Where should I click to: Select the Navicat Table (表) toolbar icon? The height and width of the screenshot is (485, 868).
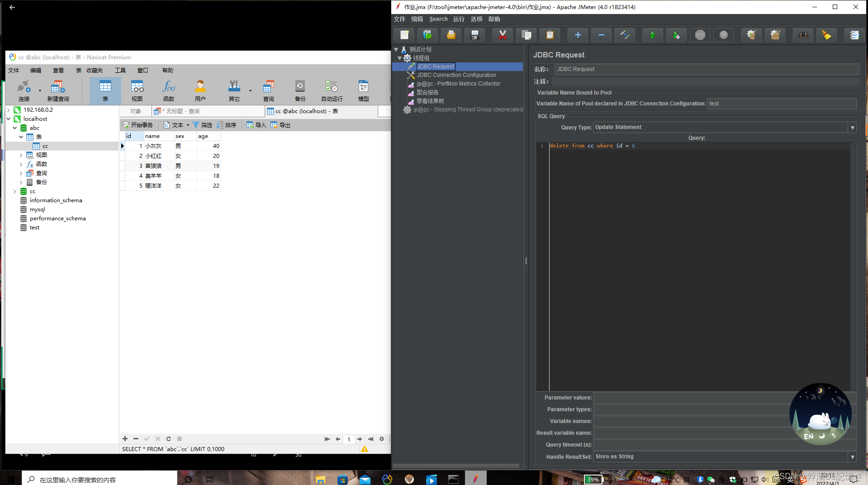[x=105, y=90]
